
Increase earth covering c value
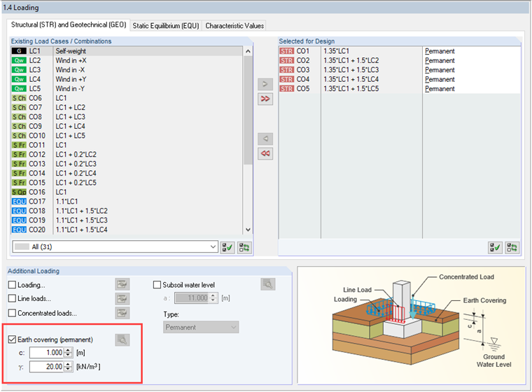click(68, 350)
